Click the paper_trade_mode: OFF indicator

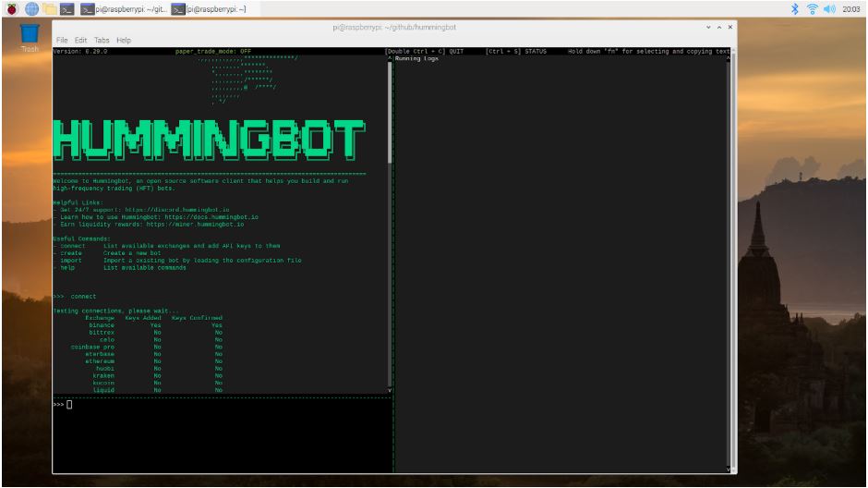click(213, 51)
